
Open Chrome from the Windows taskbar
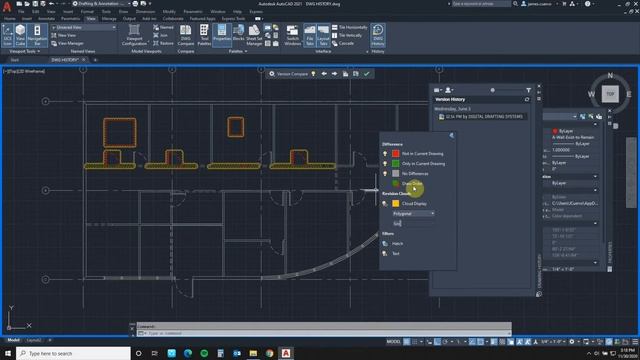269,353
